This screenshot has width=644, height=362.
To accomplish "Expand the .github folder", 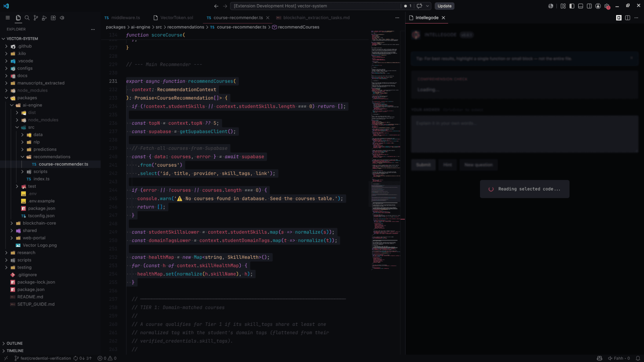I will [x=6, y=46].
